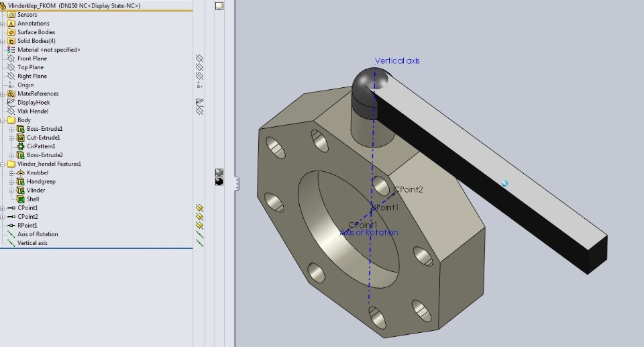Click the CPoint1 connection point icon
644x347 pixels.
11,208
